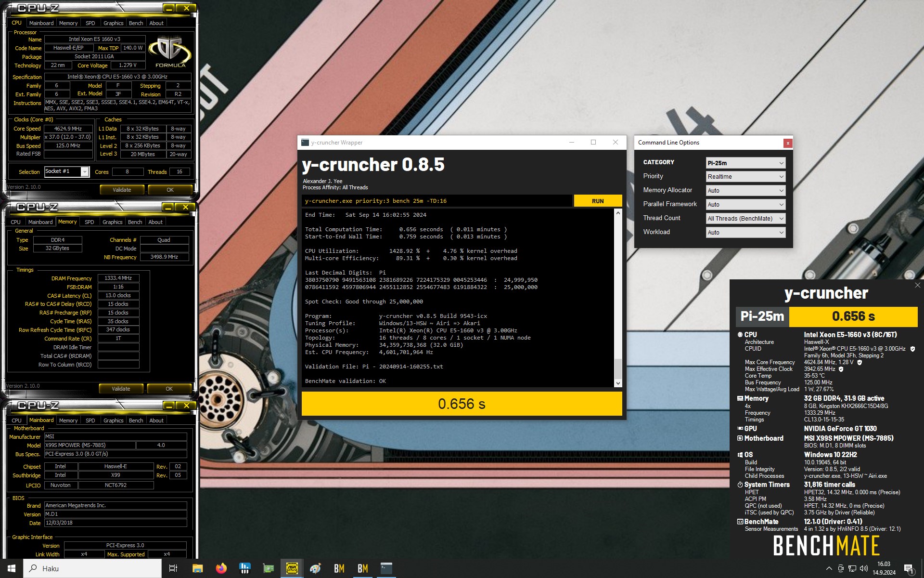The width and height of the screenshot is (924, 578).
Task: Open About tab in CPU-Z memory timings window
Action: tap(155, 222)
